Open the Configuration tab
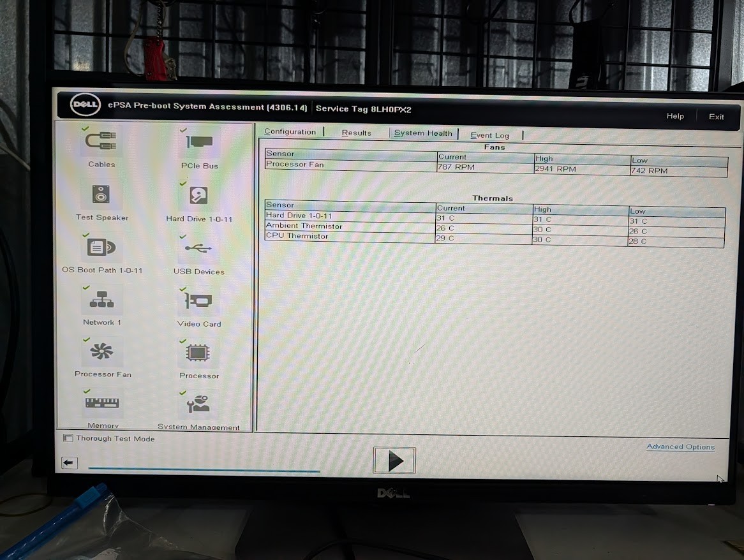Screen dimensions: 744x560 coord(290,132)
